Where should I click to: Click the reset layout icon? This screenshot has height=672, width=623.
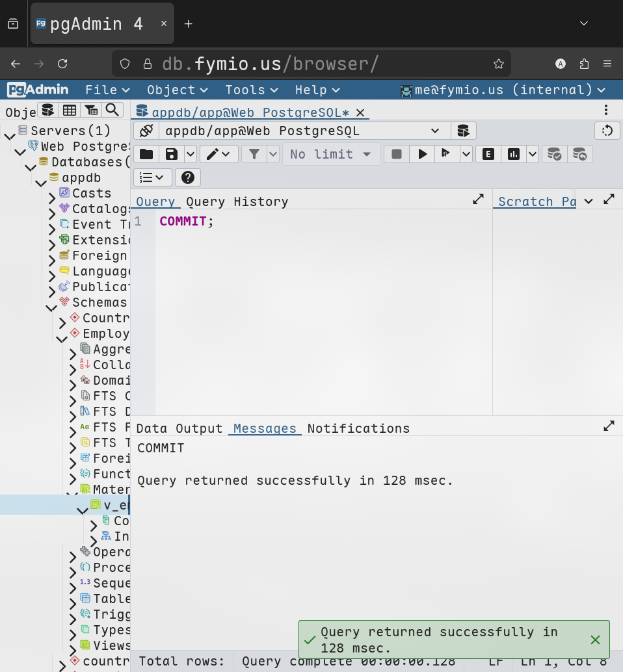point(607,131)
